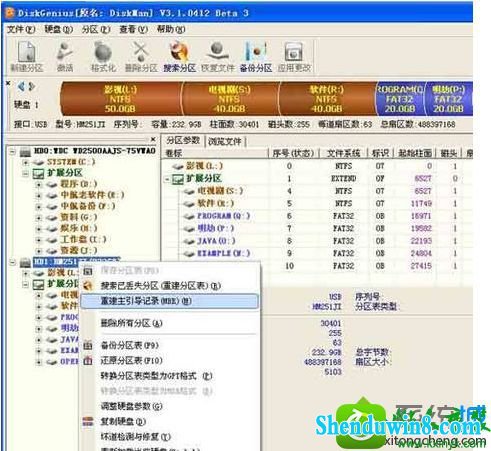This screenshot has height=451, width=491.
Task: Expand the SYSTEM(C:) tree node
Action: pyautogui.click(x=25, y=162)
